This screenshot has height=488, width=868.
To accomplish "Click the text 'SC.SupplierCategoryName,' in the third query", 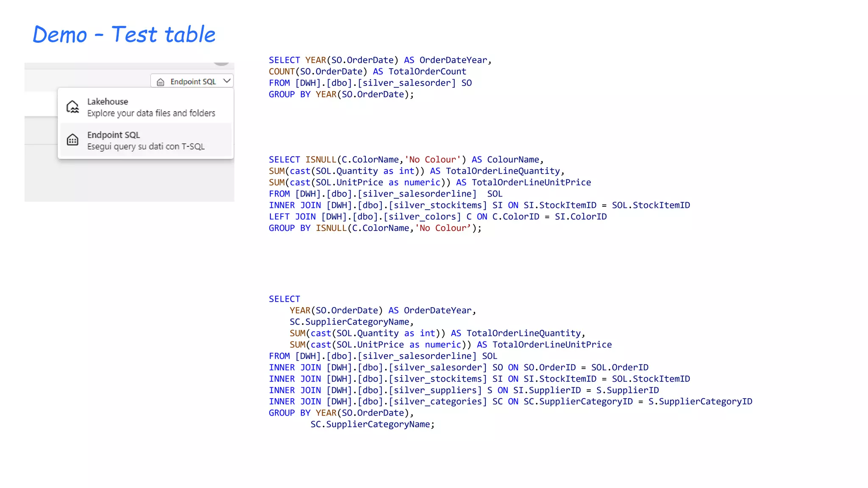I will pos(352,322).
